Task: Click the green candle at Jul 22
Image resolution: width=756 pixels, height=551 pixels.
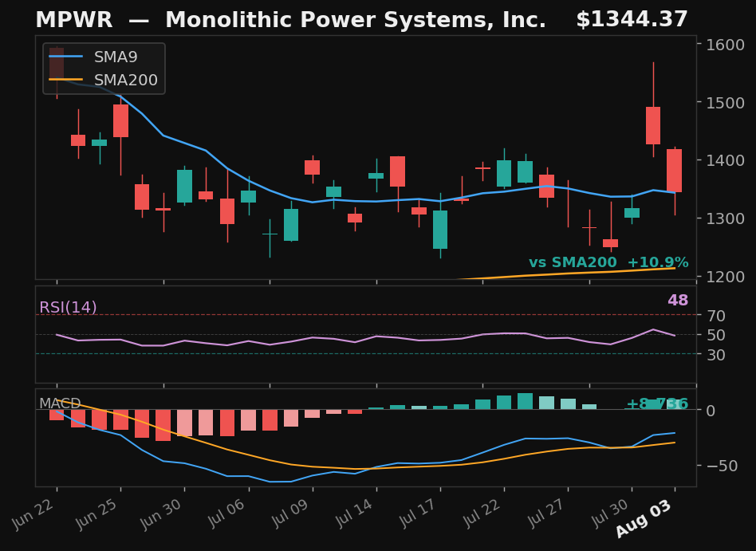Action: (x=504, y=174)
